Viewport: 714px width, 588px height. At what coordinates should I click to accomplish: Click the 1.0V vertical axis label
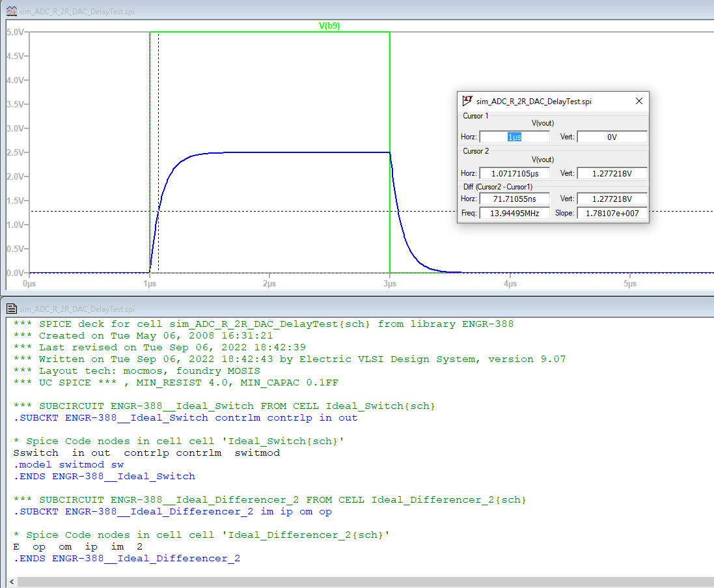click(15, 225)
